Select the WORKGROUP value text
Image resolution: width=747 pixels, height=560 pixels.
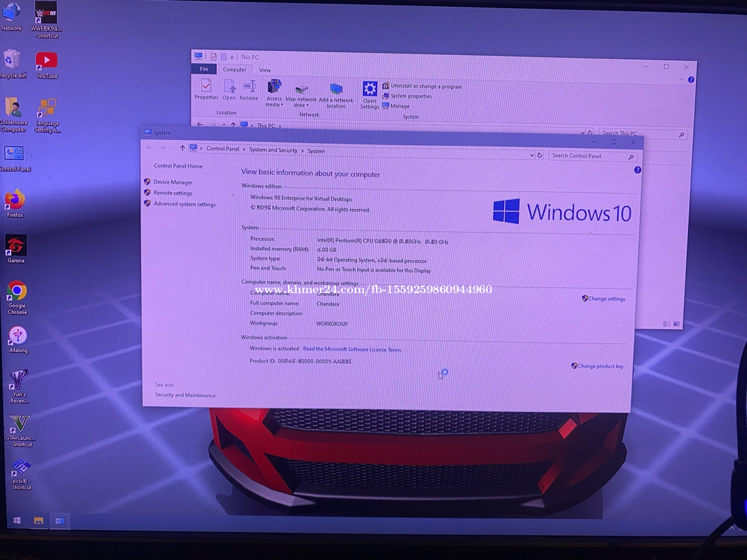pyautogui.click(x=332, y=324)
